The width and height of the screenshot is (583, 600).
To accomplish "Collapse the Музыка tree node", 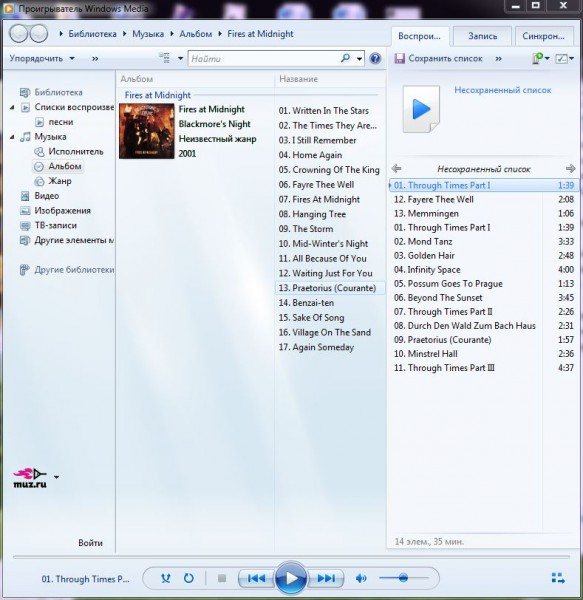I will pos(12,137).
